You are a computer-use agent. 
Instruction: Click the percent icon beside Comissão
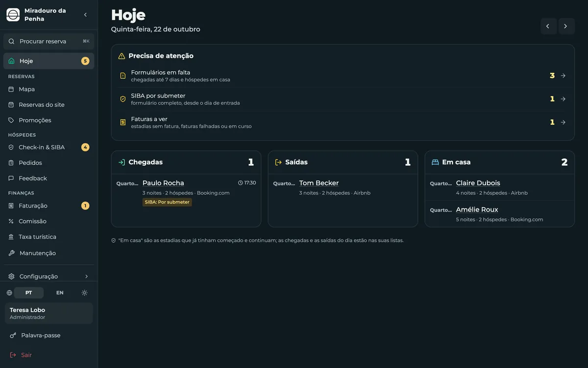pos(11,221)
